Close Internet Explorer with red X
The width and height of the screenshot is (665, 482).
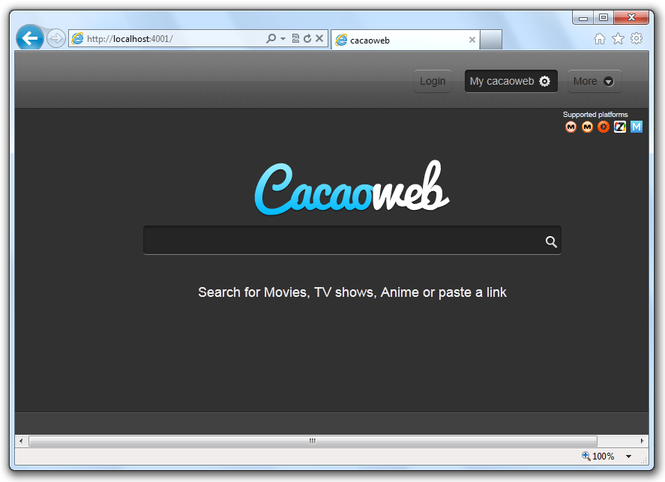tap(631, 17)
